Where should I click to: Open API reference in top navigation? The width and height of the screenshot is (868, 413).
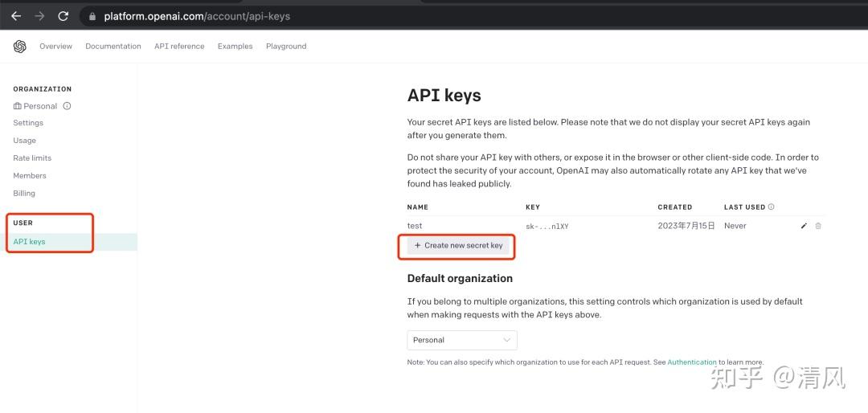click(179, 47)
